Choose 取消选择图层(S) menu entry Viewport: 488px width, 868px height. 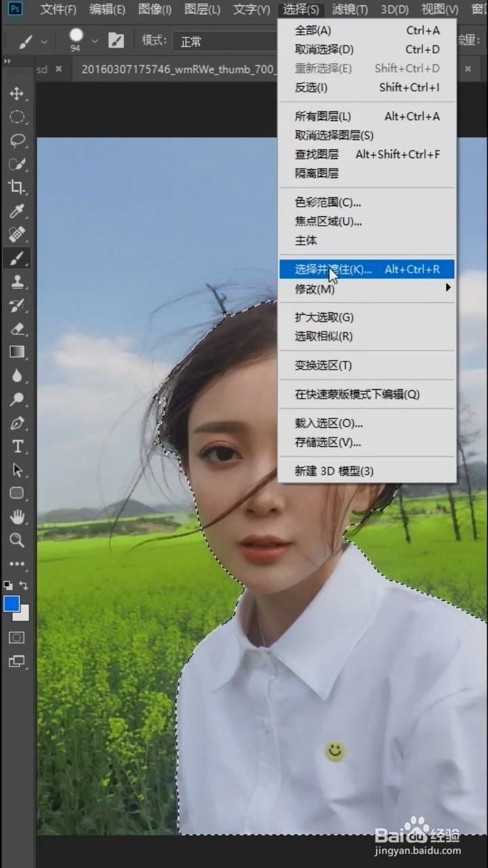[367, 136]
